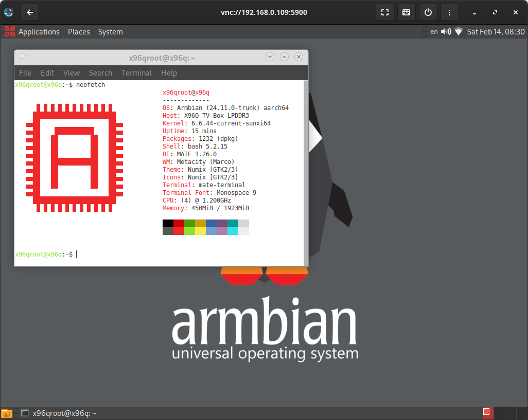
Task: Click the dark green neofetch color block
Action: coord(189,223)
